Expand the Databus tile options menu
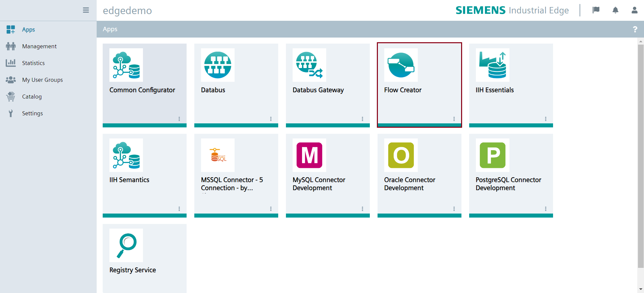This screenshot has width=644, height=293. click(270, 119)
